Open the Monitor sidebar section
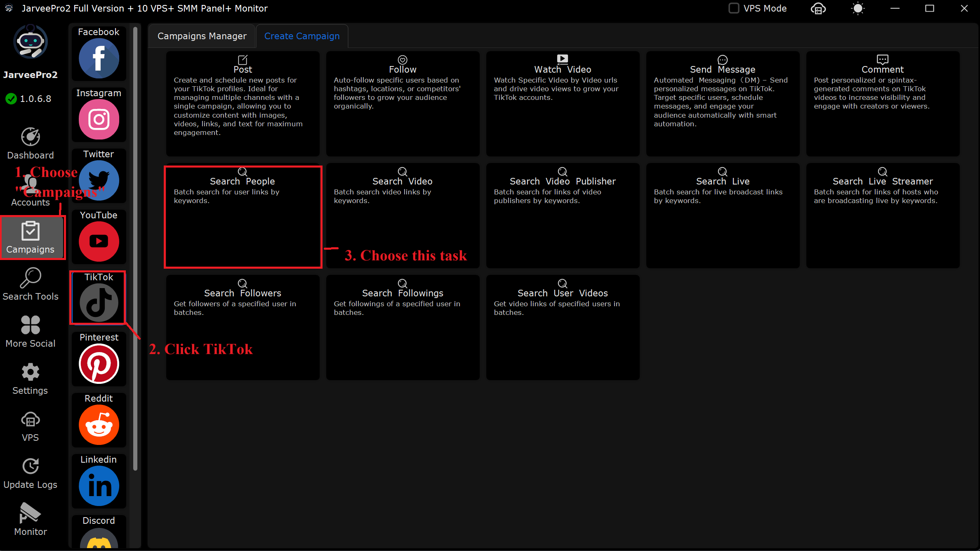 (x=31, y=520)
